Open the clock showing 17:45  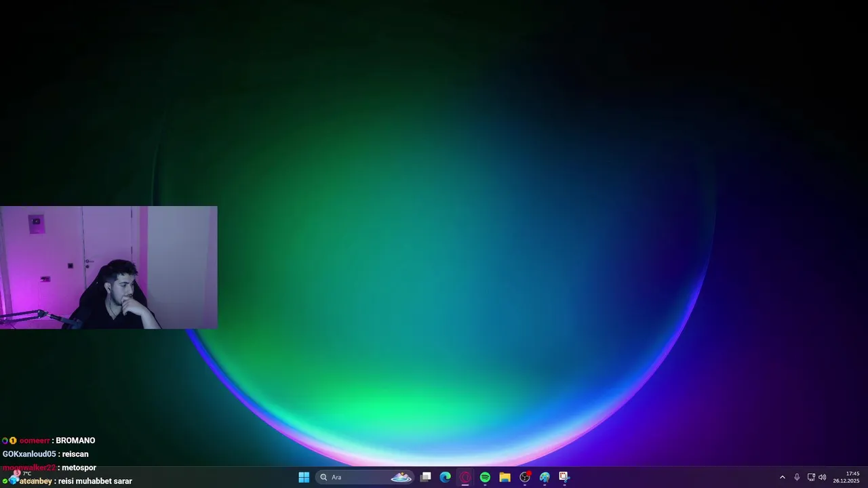tap(846, 477)
